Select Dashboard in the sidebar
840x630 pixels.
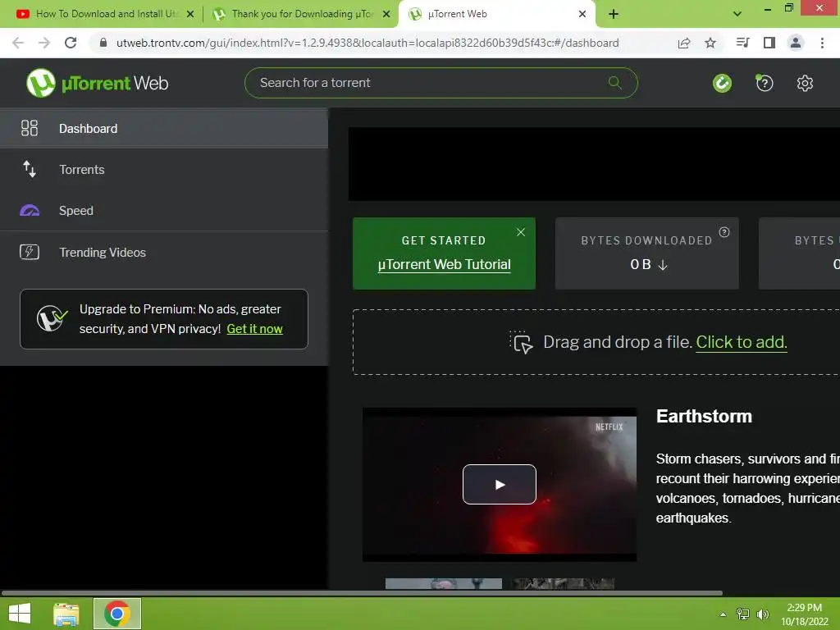(x=164, y=128)
